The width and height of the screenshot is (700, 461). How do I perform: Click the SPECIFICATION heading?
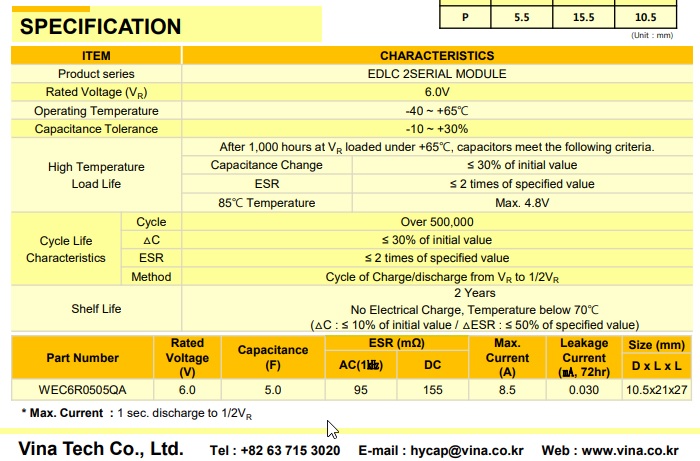[x=100, y=26]
